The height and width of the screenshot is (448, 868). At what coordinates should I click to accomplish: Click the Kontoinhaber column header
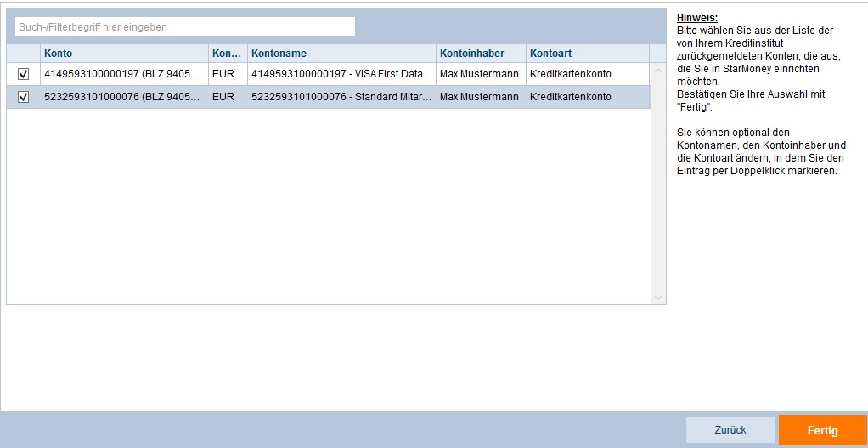481,54
